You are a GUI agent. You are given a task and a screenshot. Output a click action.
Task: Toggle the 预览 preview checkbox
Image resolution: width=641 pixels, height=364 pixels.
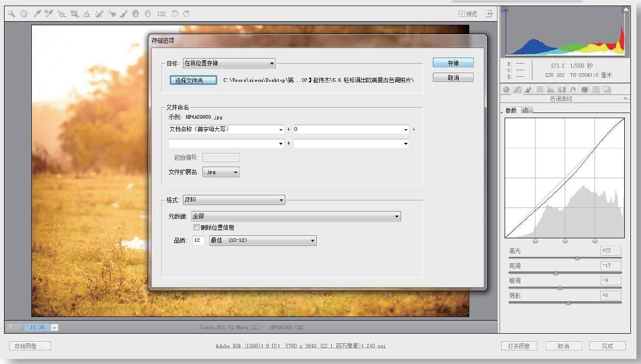pos(461,14)
